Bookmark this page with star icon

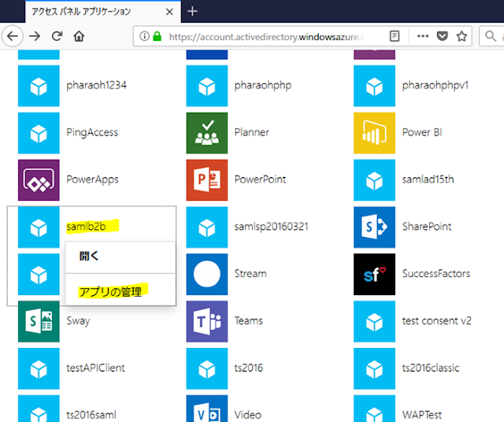point(461,36)
